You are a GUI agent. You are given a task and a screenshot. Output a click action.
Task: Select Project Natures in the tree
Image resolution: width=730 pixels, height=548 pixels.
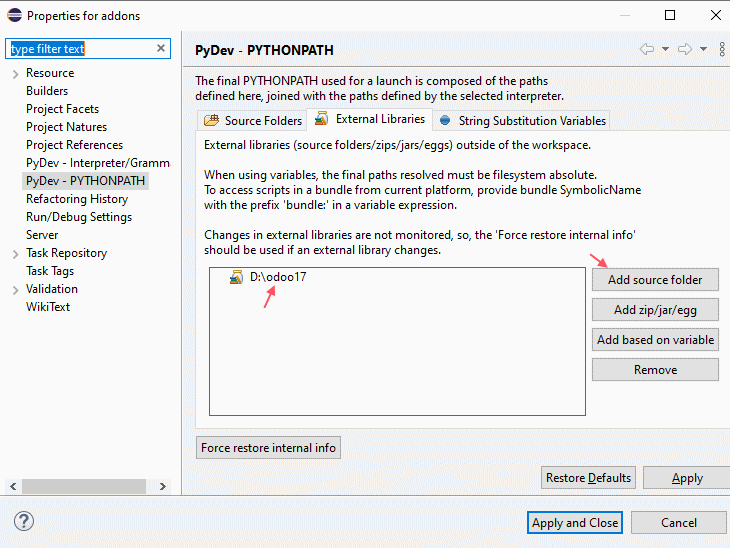(x=66, y=127)
